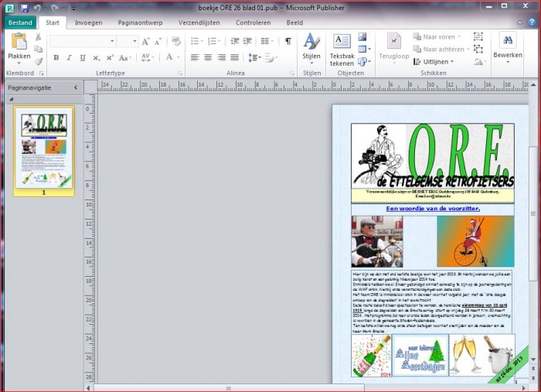
Task: Decrease font size with the small A icon
Action: [158, 42]
